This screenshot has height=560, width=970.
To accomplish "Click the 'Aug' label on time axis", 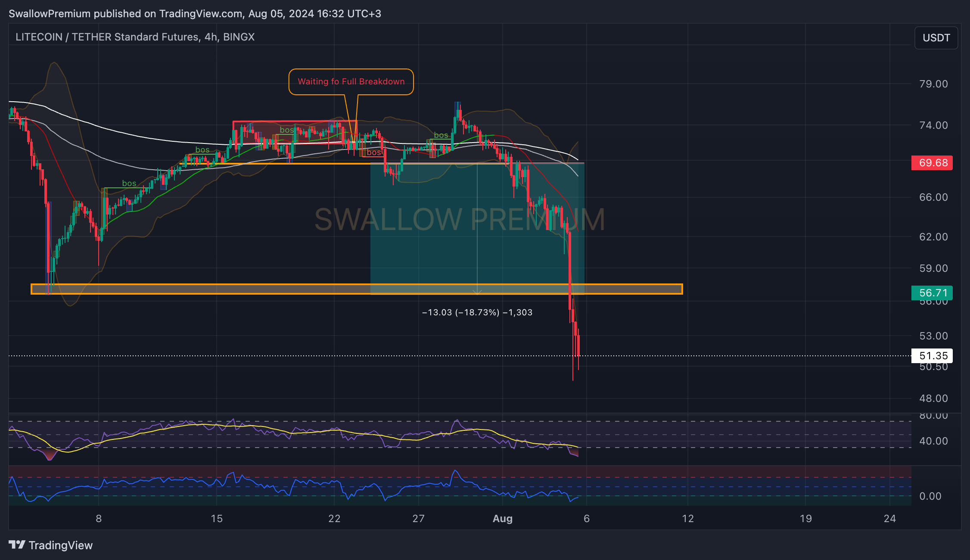I will pos(503,519).
